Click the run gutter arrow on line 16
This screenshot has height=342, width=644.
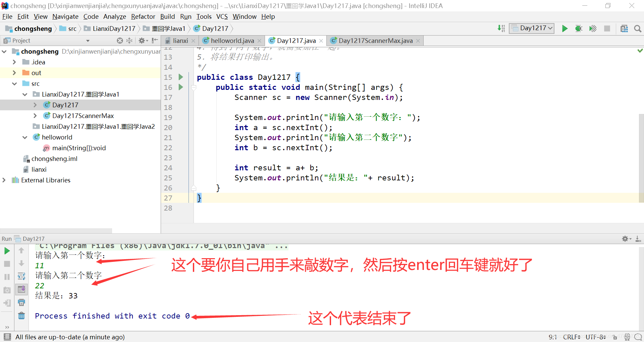coord(181,87)
